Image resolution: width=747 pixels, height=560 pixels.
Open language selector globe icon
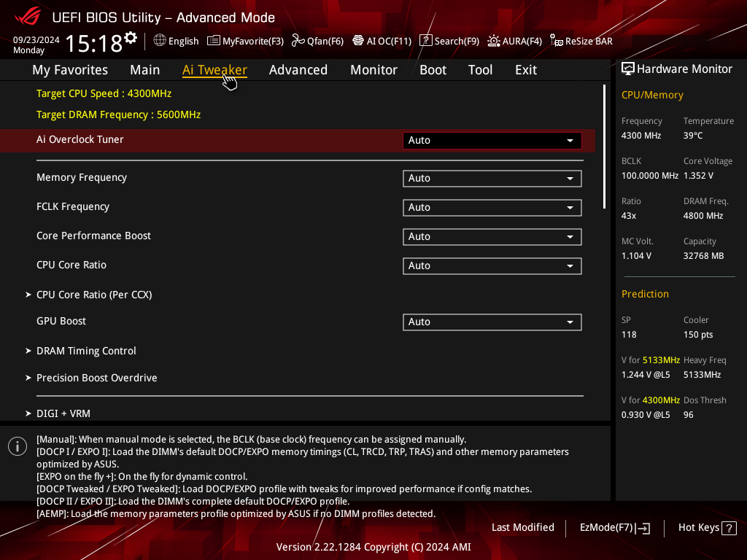point(160,41)
